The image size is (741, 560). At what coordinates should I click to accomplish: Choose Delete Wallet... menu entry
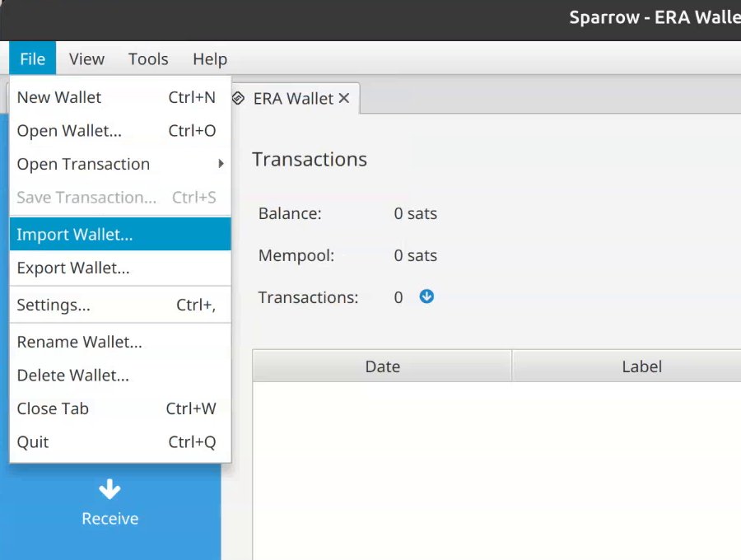(120, 376)
